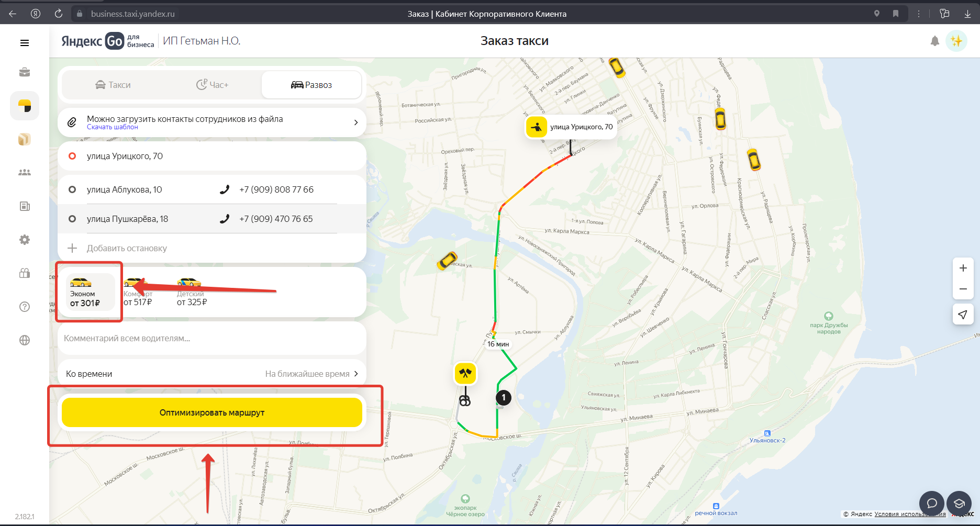The width and height of the screenshot is (980, 526).
Task: Click Добавить остановку to add a stop
Action: (x=127, y=248)
